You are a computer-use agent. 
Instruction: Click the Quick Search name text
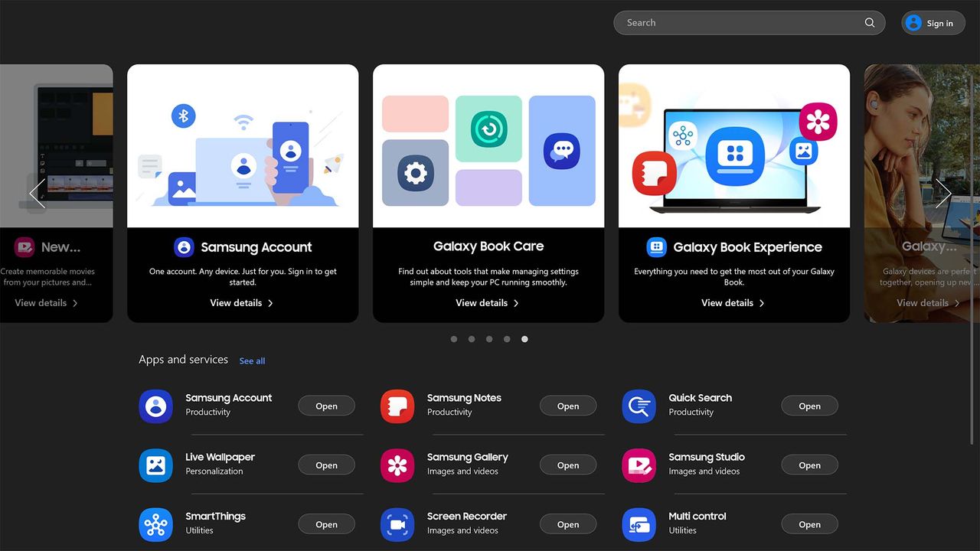pyautogui.click(x=701, y=398)
